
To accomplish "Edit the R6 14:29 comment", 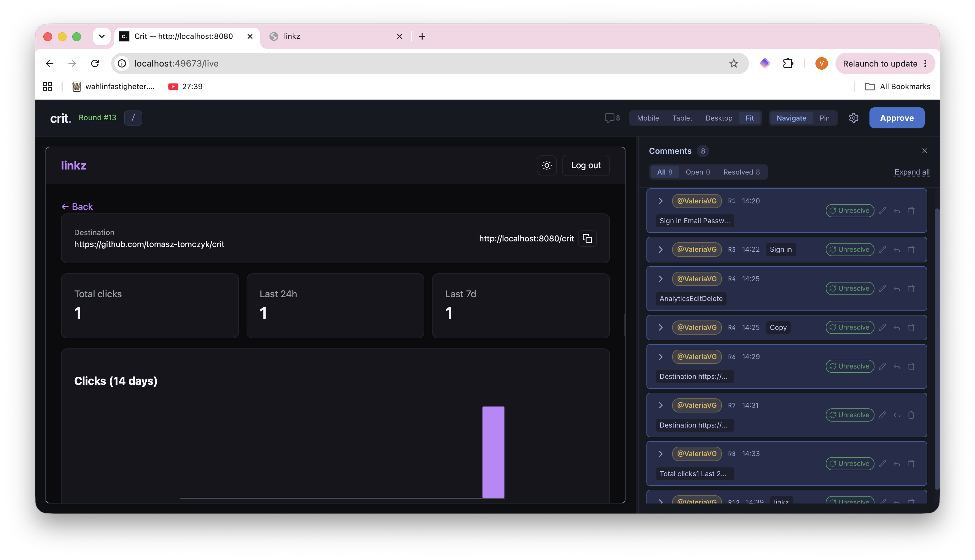I will 882,366.
